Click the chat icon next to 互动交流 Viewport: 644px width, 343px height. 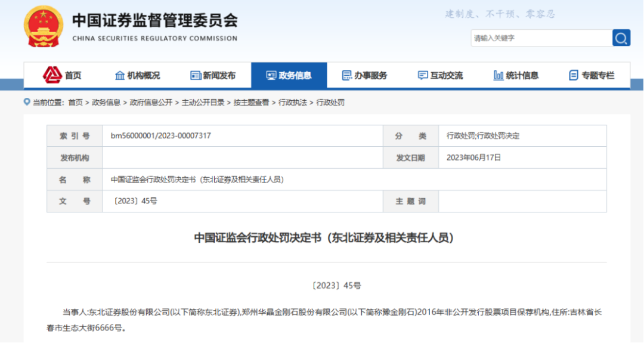point(423,76)
